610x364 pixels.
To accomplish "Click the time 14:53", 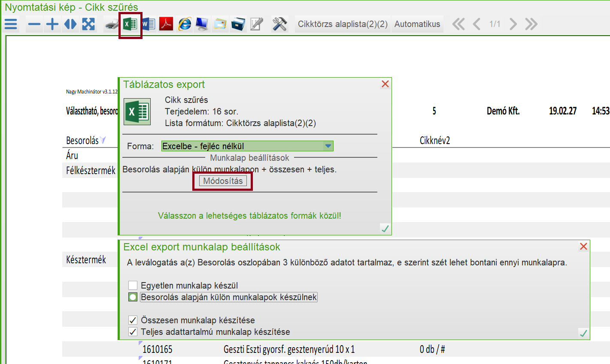I will pos(601,111).
